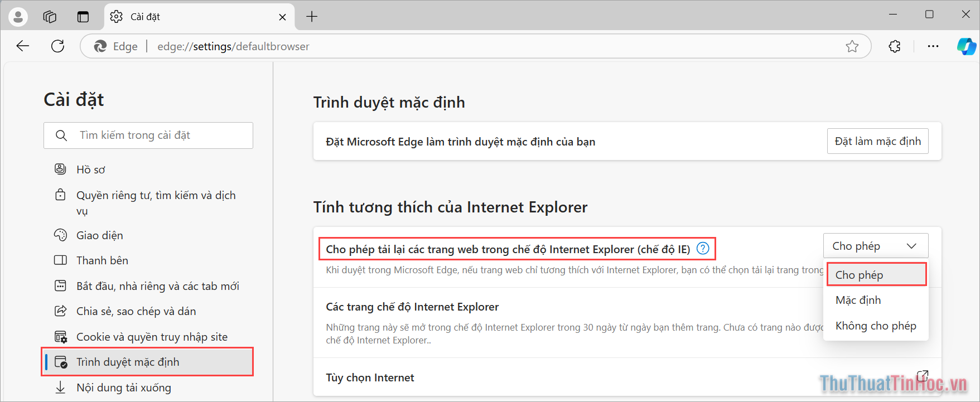Click the Edge logo in address bar
The image size is (980, 402).
point(100,46)
